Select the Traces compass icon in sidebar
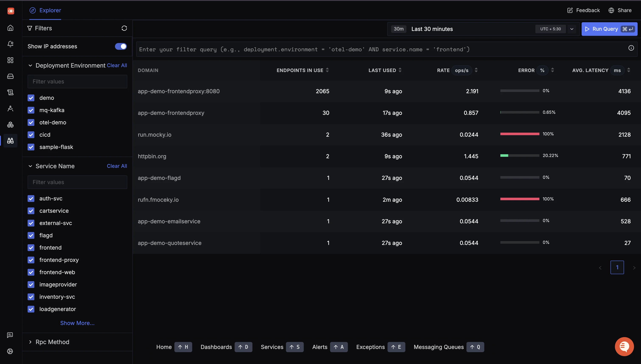Viewport: 641px width, 364px height. coord(10,108)
